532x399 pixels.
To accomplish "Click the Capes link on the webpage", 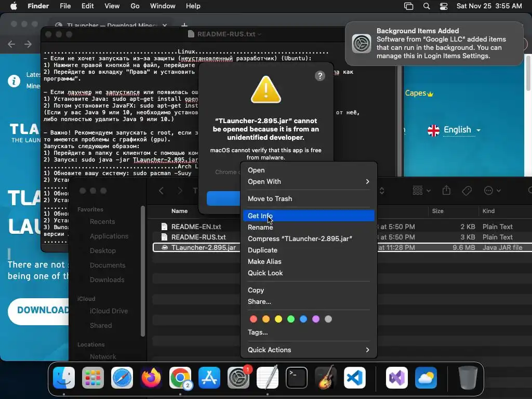I will pos(419,93).
